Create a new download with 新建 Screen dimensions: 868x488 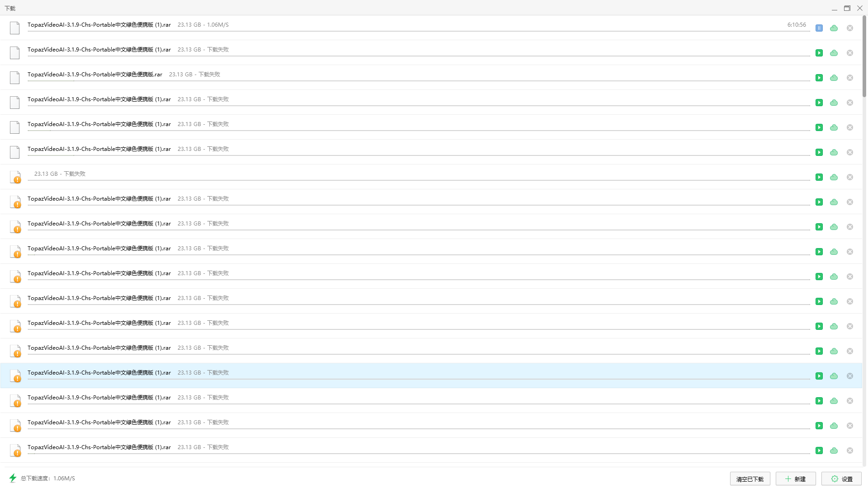coord(796,479)
